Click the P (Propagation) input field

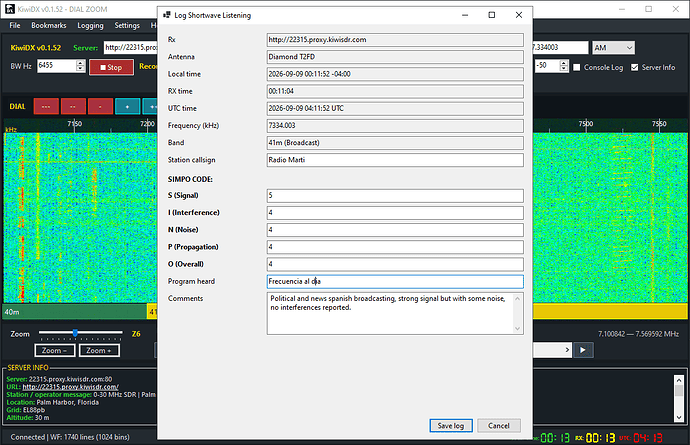(x=395, y=247)
